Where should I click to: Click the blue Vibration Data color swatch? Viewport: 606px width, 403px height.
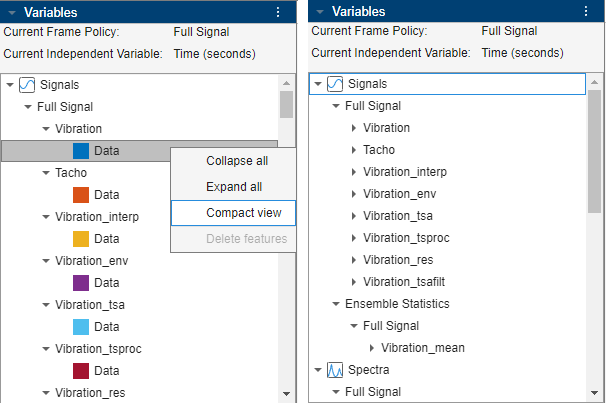81,151
